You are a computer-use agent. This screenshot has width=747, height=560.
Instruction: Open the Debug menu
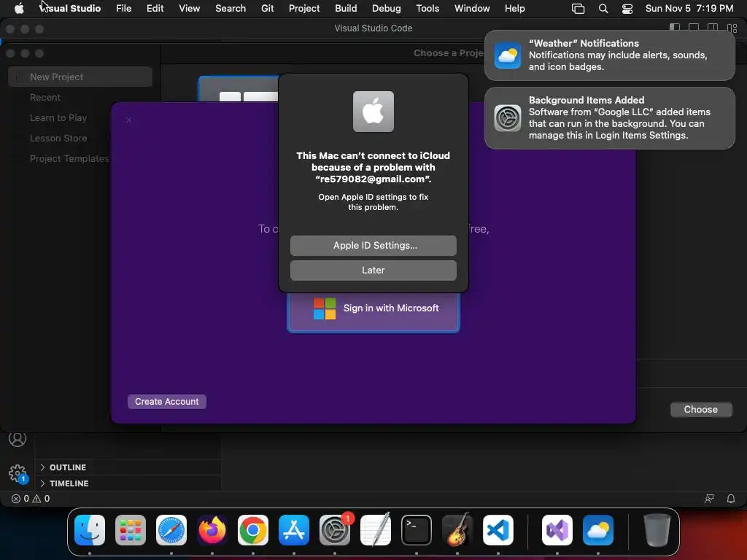(386, 9)
